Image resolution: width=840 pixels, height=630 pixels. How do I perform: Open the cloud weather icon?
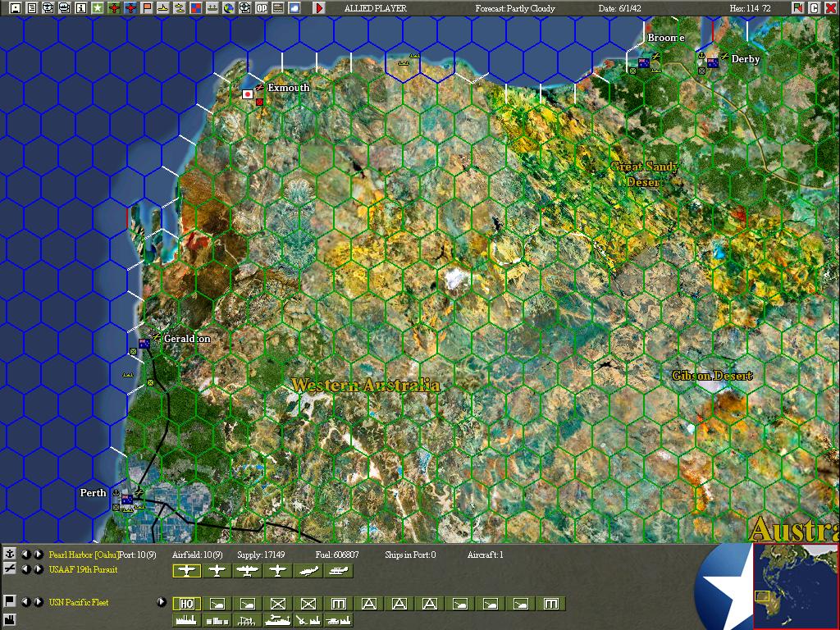coord(294,7)
